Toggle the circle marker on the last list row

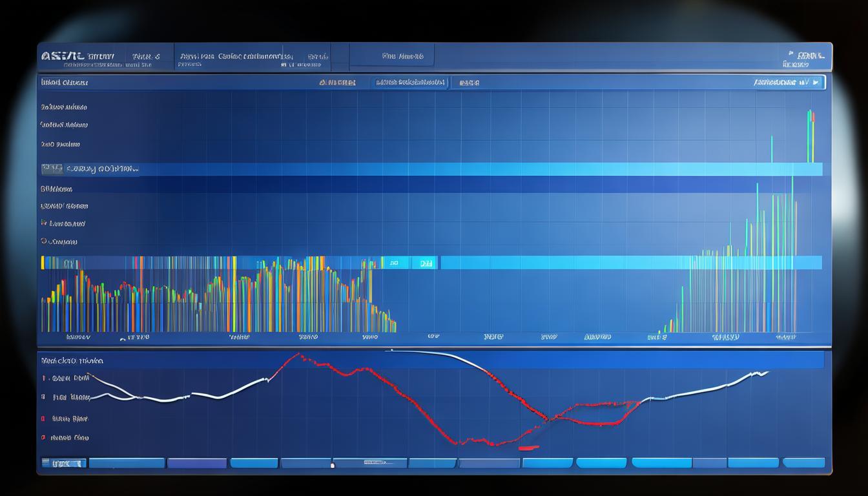[x=44, y=241]
